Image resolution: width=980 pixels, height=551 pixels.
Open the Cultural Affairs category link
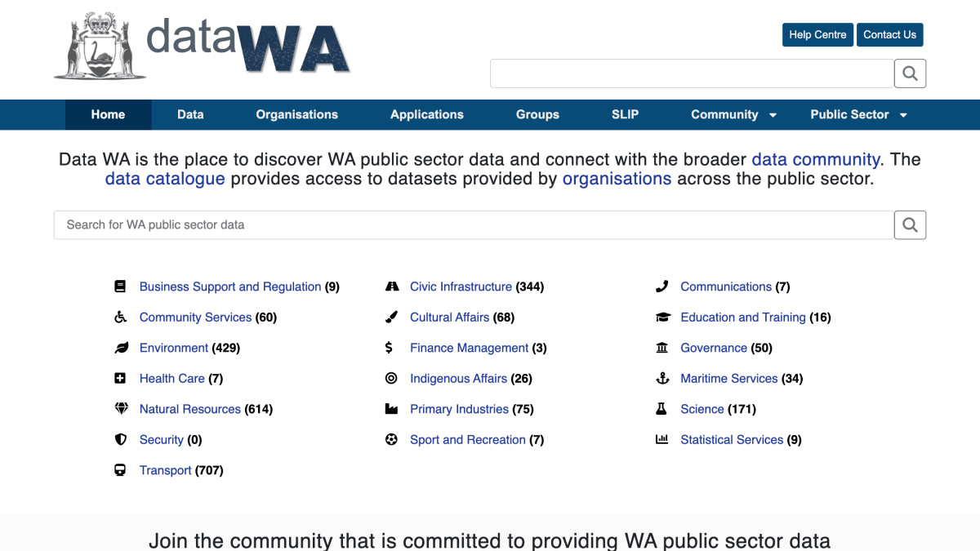click(449, 317)
